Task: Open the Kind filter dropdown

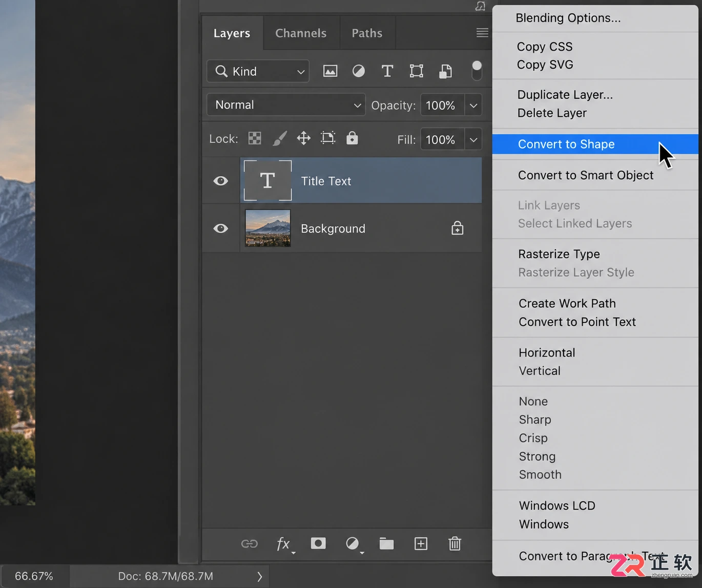Action: 258,71
